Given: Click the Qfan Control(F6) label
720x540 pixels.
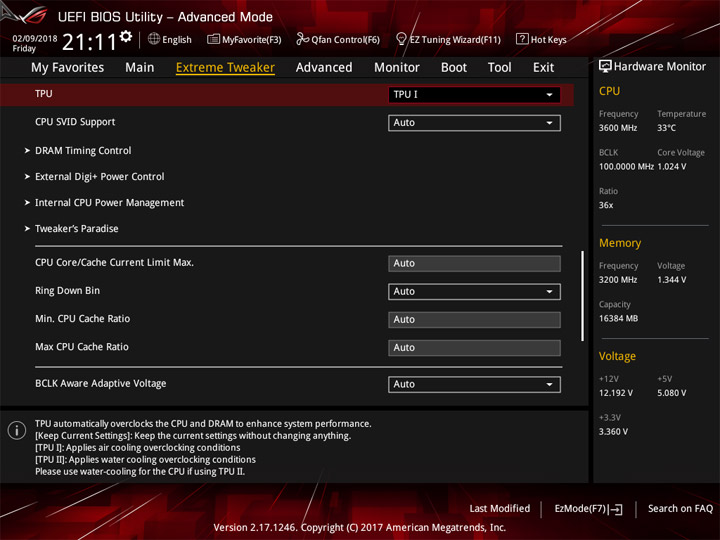Looking at the screenshot, I should point(345,40).
